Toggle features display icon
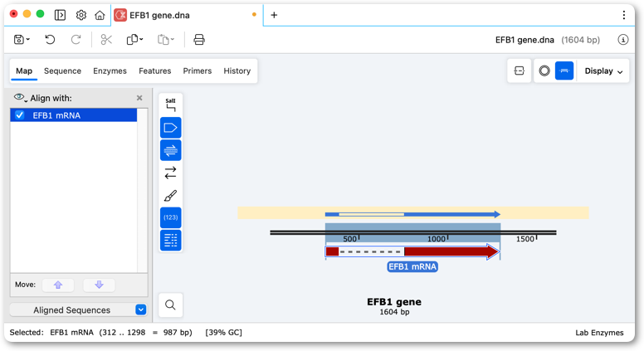The height and width of the screenshot is (351, 644). 170,128
